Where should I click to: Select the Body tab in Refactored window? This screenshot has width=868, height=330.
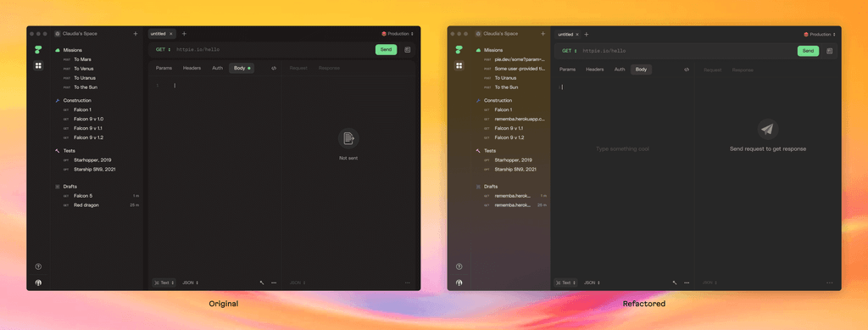pos(641,70)
